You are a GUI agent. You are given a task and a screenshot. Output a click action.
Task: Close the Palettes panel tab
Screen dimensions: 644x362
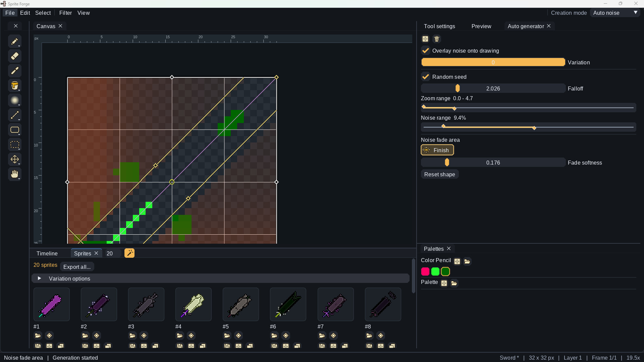[x=449, y=248]
